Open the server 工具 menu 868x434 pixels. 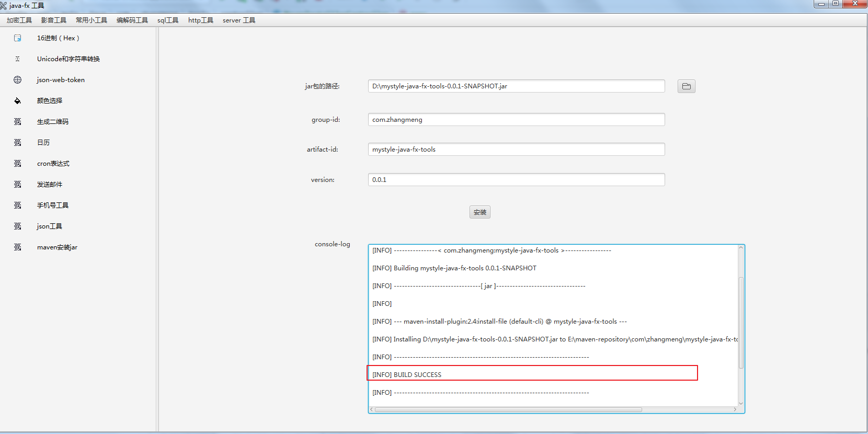tap(239, 20)
